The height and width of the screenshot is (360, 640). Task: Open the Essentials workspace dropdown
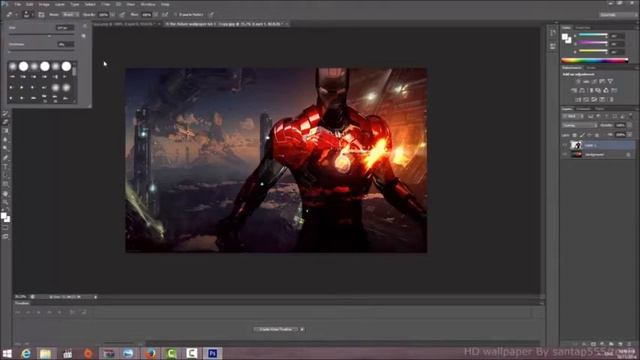618,15
